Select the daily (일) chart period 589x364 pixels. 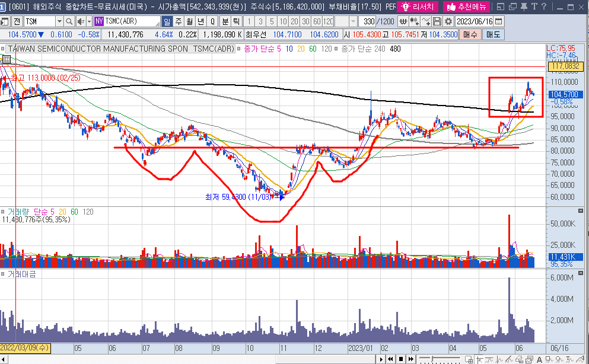pyautogui.click(x=167, y=21)
